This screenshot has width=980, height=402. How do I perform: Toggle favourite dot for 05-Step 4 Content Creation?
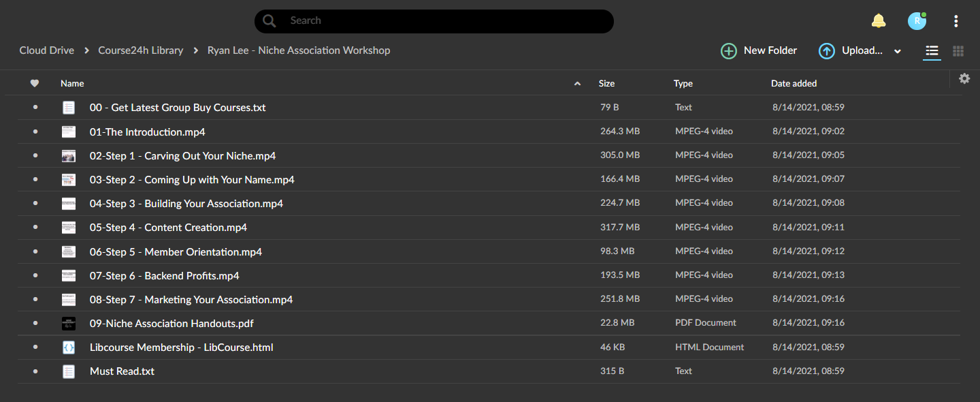point(35,228)
